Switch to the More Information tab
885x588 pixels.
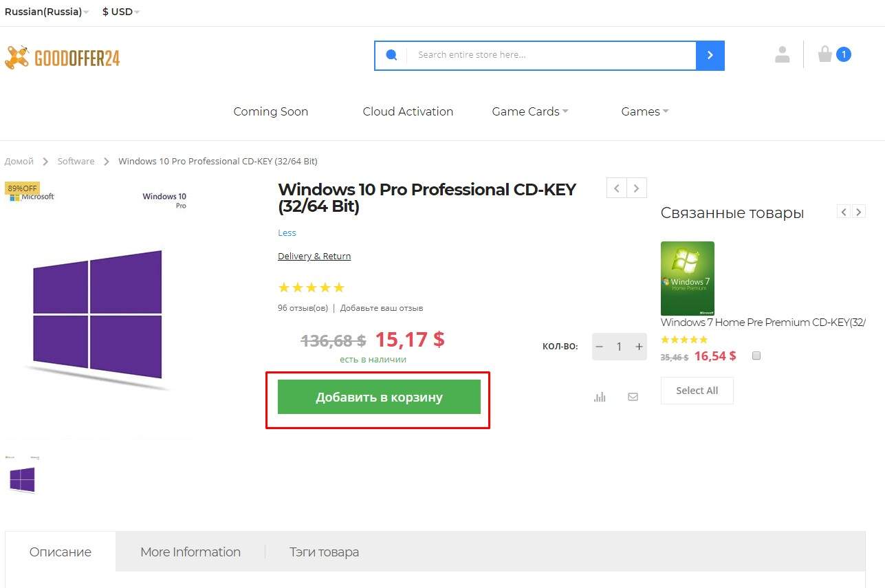[x=190, y=552]
